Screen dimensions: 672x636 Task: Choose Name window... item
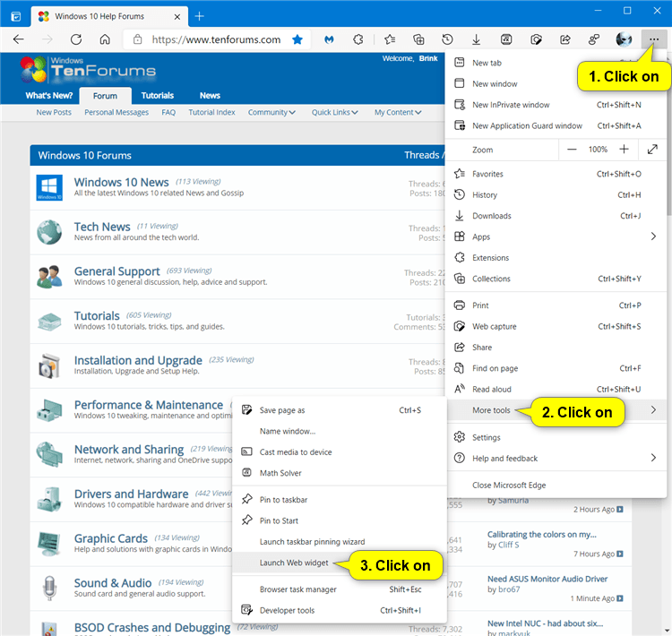(340, 432)
